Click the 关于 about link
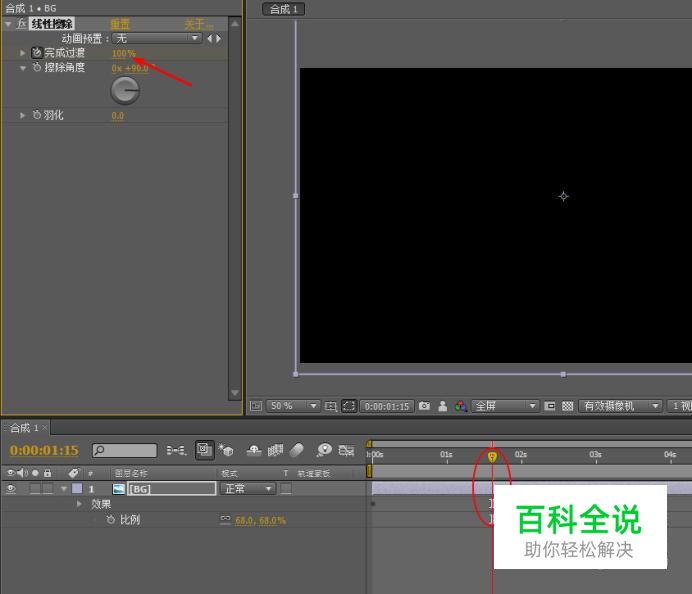 click(x=198, y=24)
